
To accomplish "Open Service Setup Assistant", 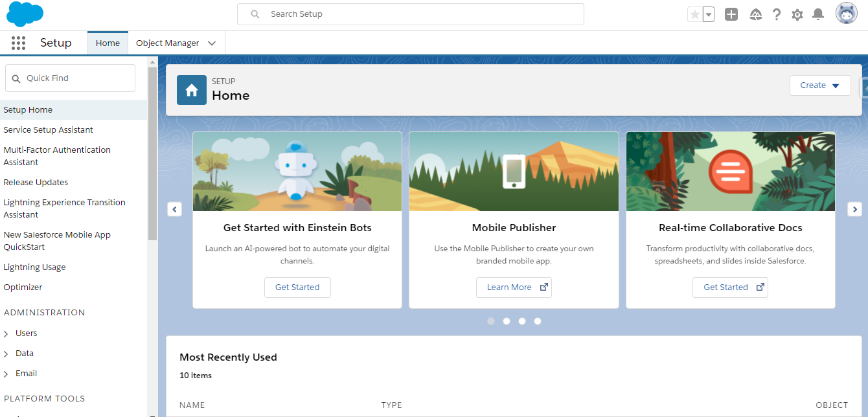I will (x=49, y=130).
